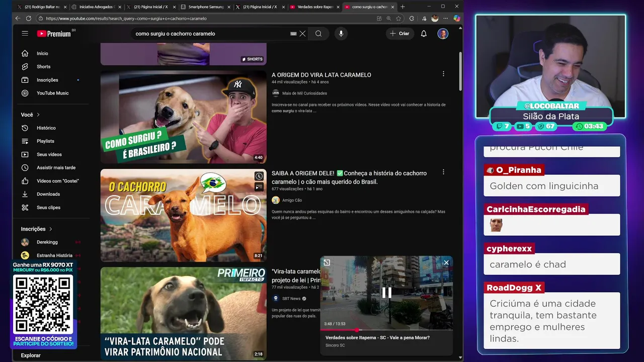Viewport: 644px width, 362px height.
Task: Open the Shorts video thumbnail at top
Action: pos(183,54)
